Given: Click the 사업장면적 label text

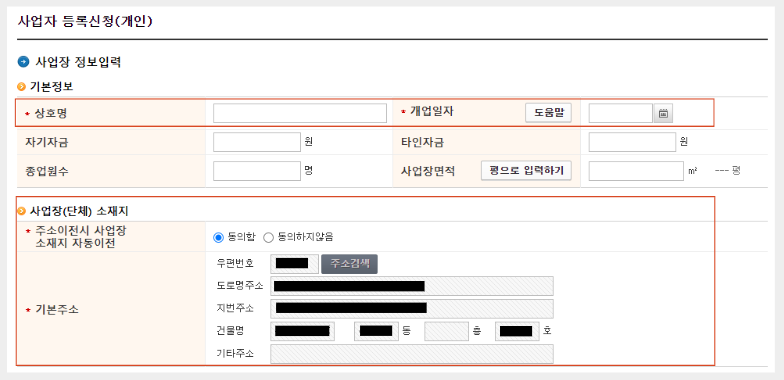Looking at the screenshot, I should coord(428,171).
